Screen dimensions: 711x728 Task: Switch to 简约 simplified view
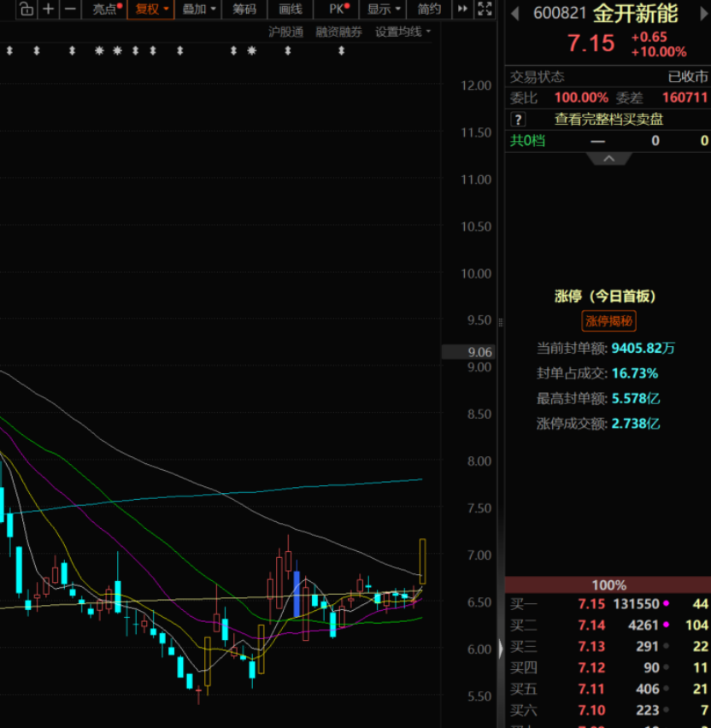429,9
